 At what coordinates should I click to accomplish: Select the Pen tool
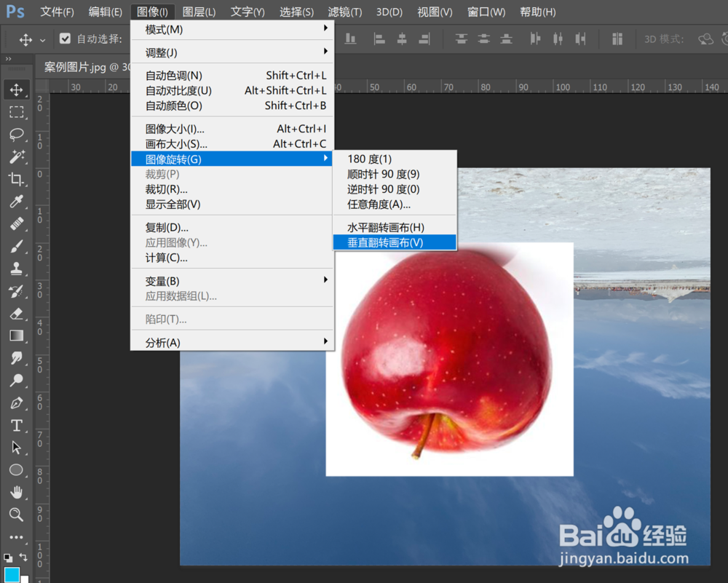coord(17,403)
